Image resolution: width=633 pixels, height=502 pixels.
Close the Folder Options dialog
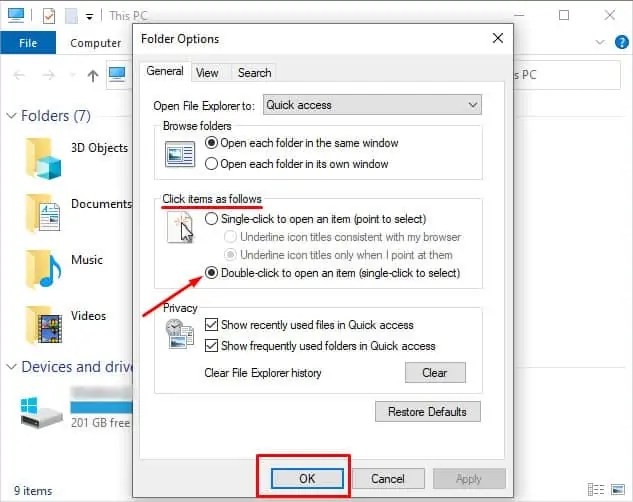coord(498,38)
